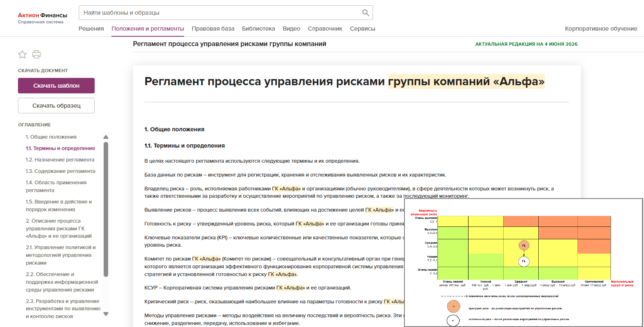Open 1.5. Введение в действие section

pos(59,205)
